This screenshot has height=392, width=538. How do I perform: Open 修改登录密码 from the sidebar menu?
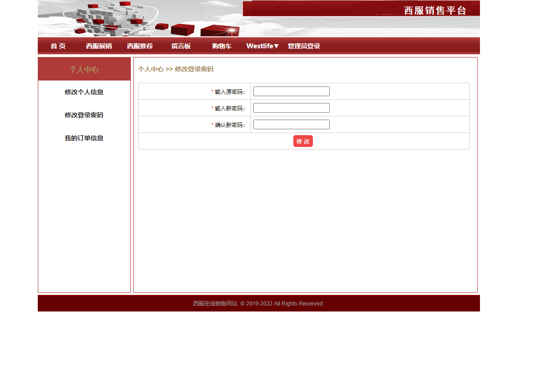(x=83, y=115)
